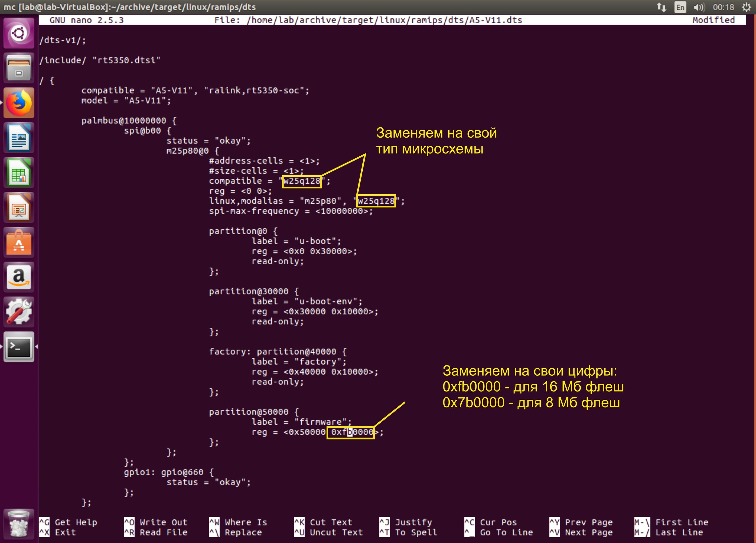The width and height of the screenshot is (756, 543).
Task: Click the #address-cells = <1> line
Action: coord(264,161)
